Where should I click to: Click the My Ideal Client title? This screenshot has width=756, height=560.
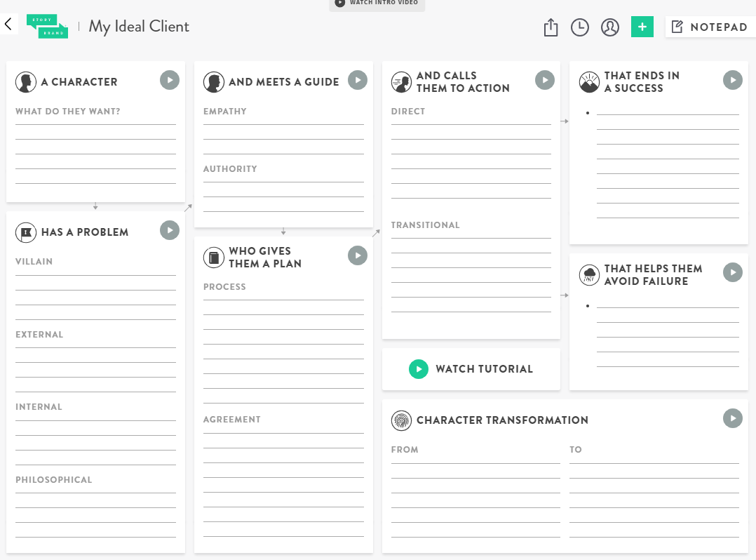(x=139, y=27)
